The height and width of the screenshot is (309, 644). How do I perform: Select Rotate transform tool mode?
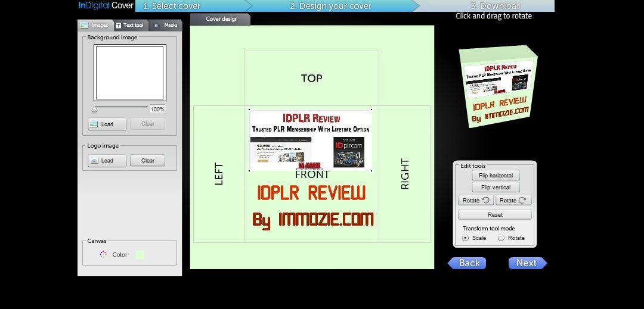[x=501, y=238]
